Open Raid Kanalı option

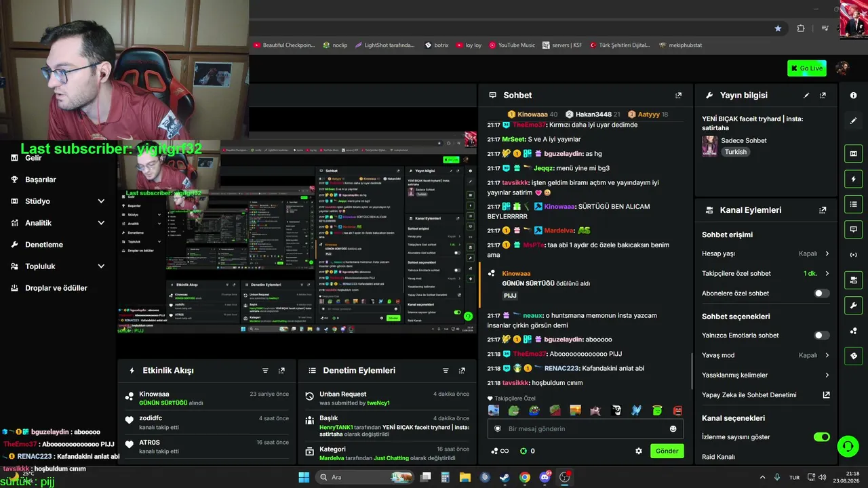tap(718, 457)
